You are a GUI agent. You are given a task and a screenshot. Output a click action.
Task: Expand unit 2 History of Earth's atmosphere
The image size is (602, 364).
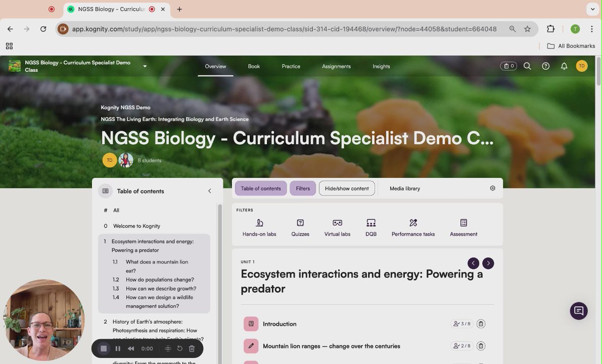(x=154, y=330)
